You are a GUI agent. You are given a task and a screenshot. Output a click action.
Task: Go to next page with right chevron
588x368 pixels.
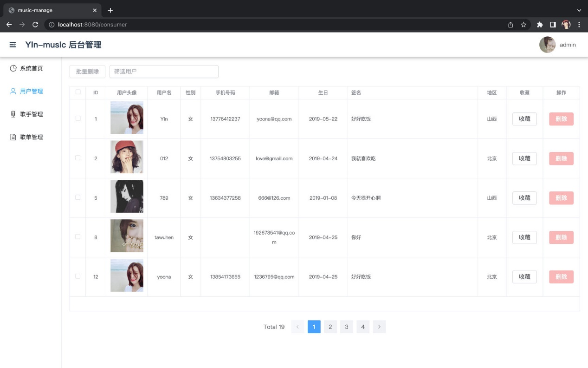pyautogui.click(x=379, y=327)
